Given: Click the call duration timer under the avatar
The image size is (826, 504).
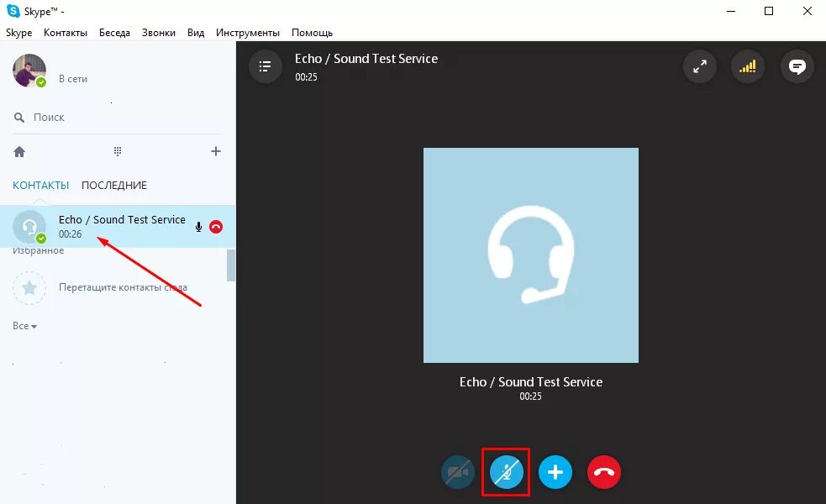Looking at the screenshot, I should [x=530, y=396].
